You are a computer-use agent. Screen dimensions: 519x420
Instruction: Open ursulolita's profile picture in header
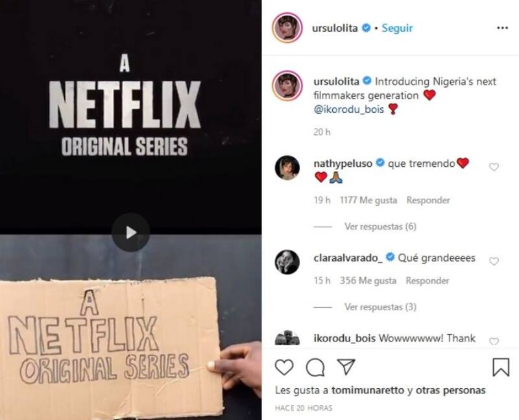tap(287, 28)
